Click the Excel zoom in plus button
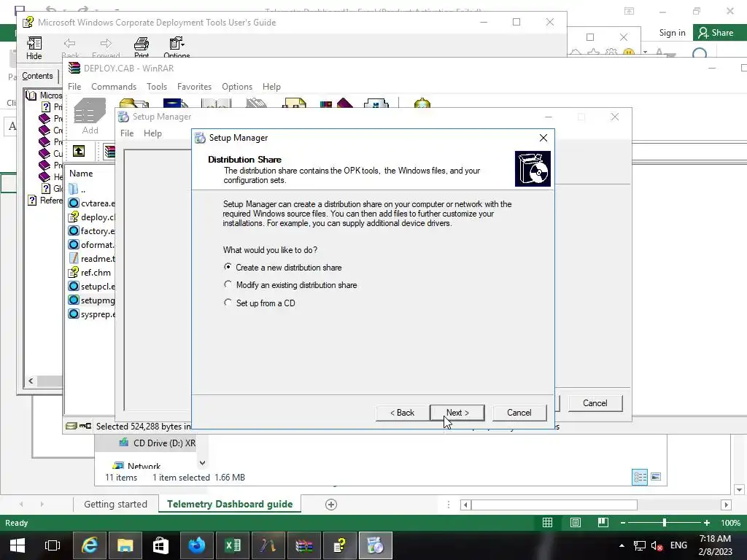The width and height of the screenshot is (747, 560). pyautogui.click(x=707, y=522)
